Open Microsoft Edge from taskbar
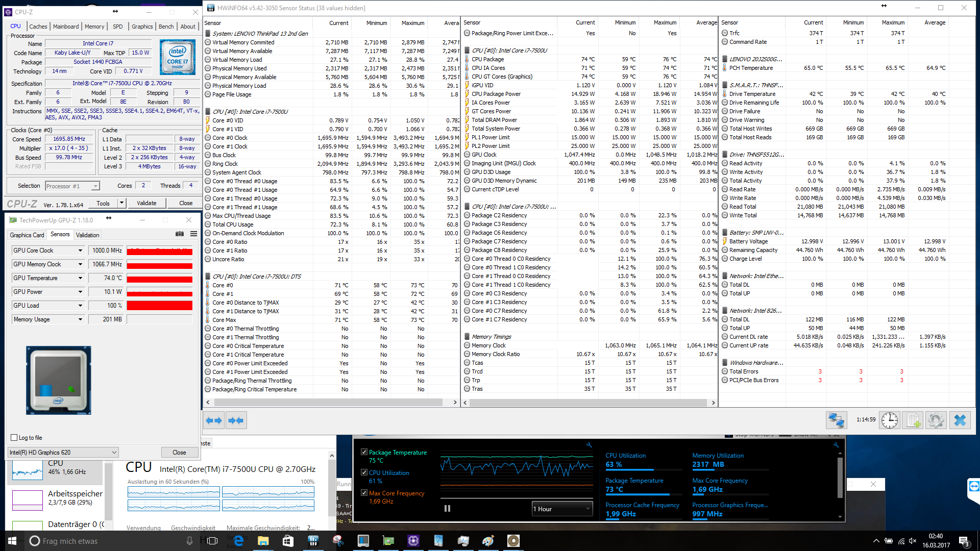The width and height of the screenshot is (980, 551). 238,541
